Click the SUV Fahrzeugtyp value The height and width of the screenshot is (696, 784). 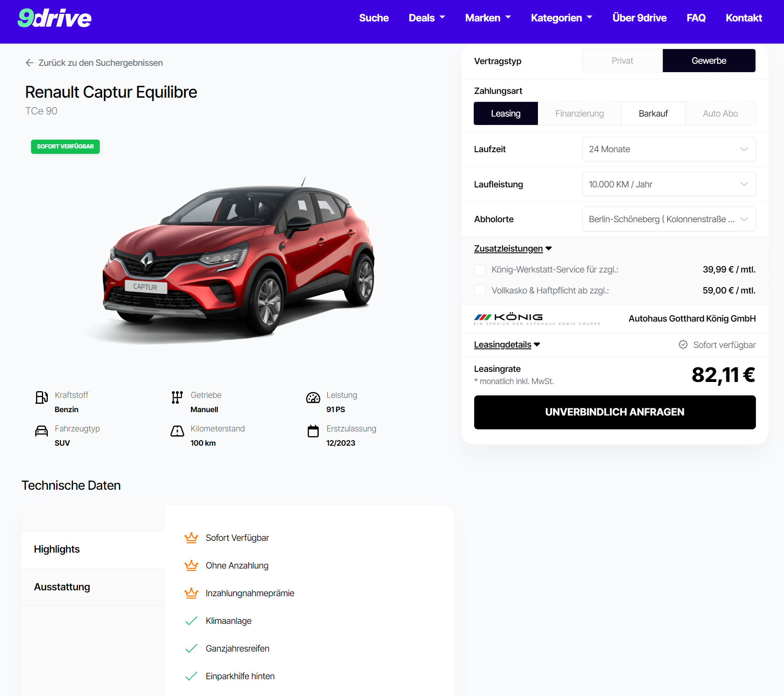click(62, 443)
